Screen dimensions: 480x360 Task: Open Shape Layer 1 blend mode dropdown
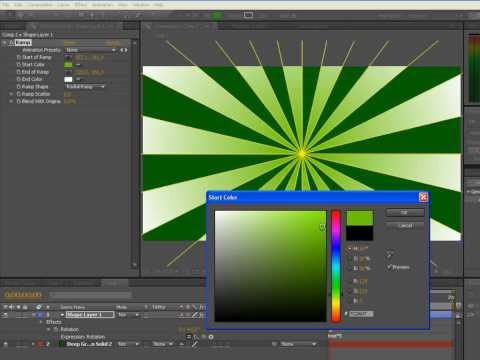click(129, 315)
